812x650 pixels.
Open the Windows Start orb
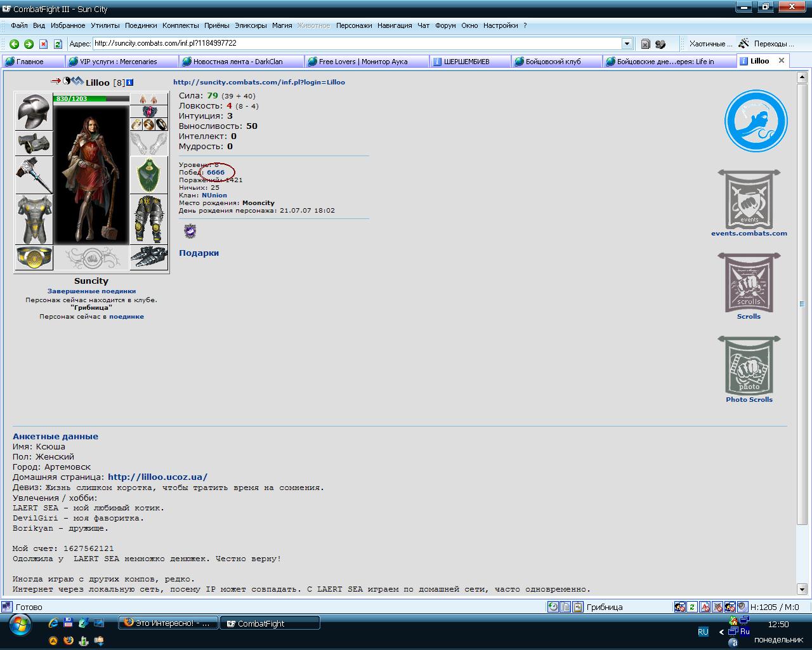point(21,625)
